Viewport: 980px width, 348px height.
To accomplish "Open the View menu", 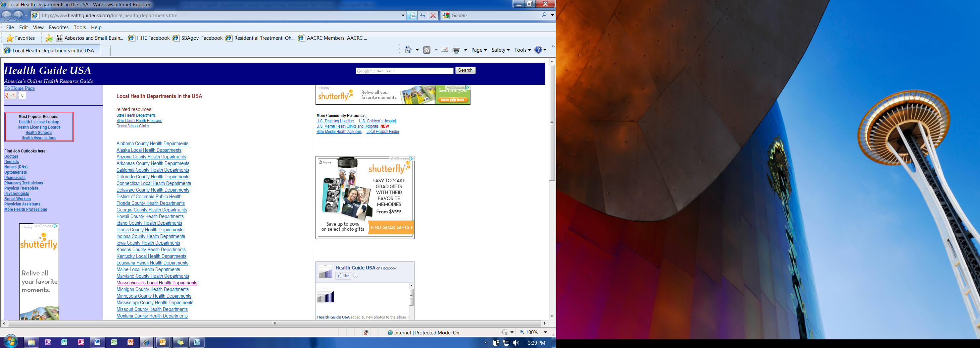I will coord(38,28).
